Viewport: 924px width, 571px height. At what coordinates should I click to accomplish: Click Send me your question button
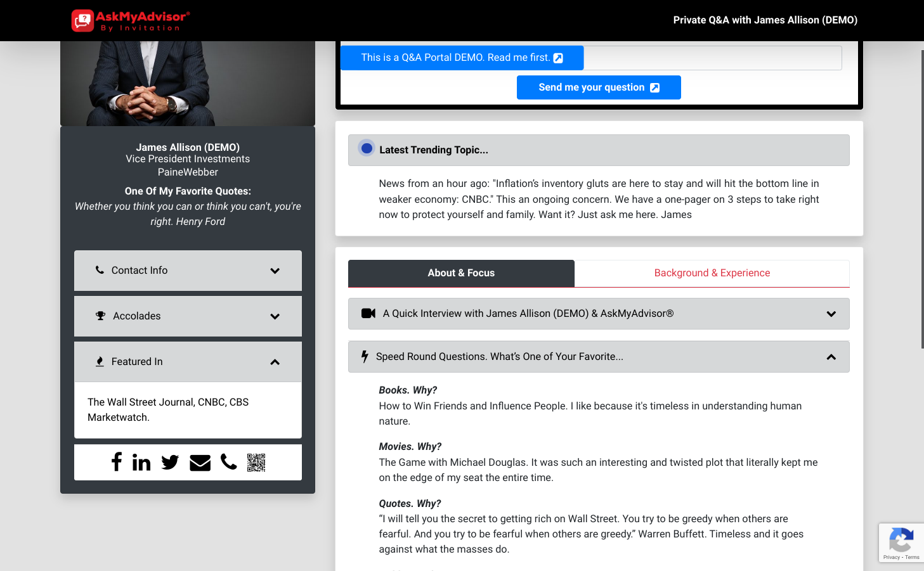pyautogui.click(x=599, y=87)
